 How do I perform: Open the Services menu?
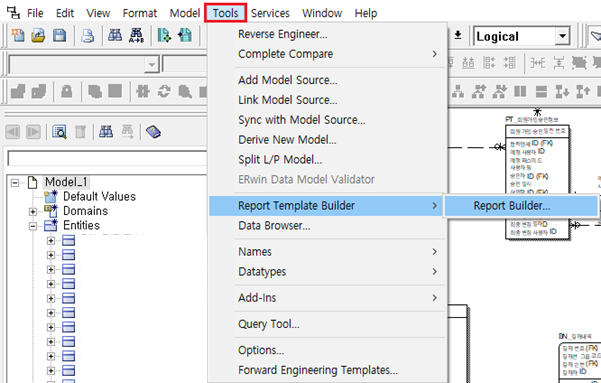coord(270,13)
